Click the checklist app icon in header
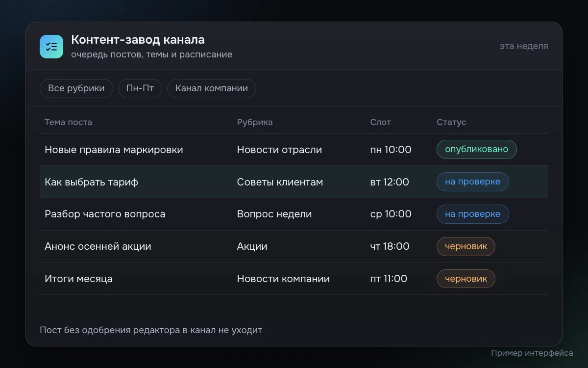This screenshot has height=368, width=588. [x=51, y=47]
